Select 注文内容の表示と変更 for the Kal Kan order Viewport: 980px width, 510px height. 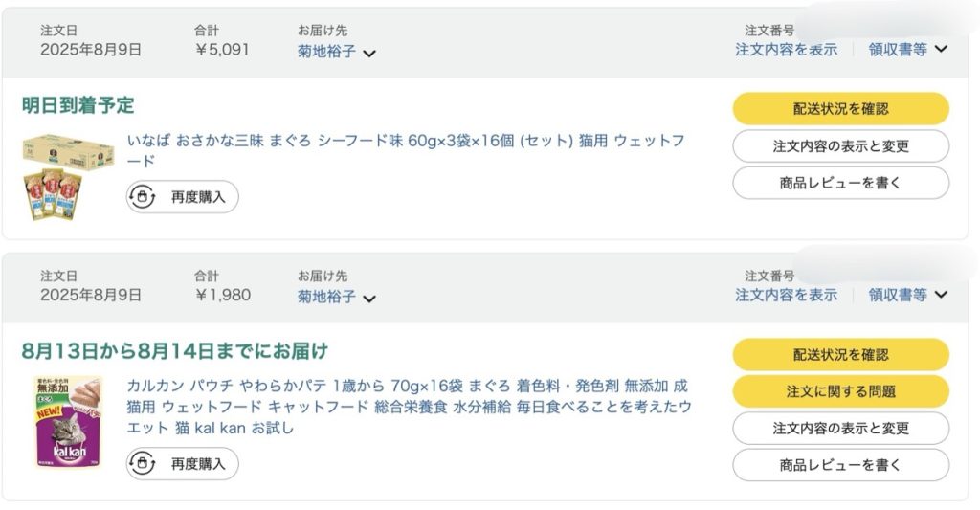click(840, 429)
